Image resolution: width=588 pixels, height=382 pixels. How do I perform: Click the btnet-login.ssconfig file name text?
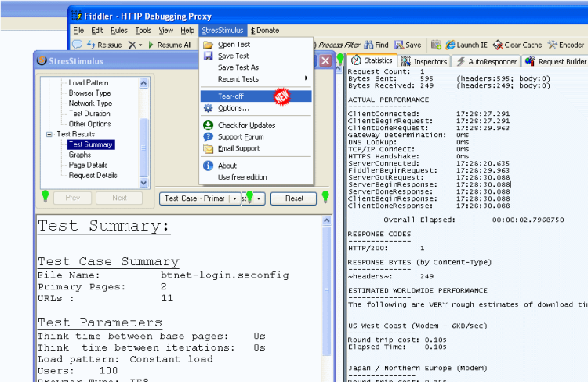pyautogui.click(x=225, y=275)
